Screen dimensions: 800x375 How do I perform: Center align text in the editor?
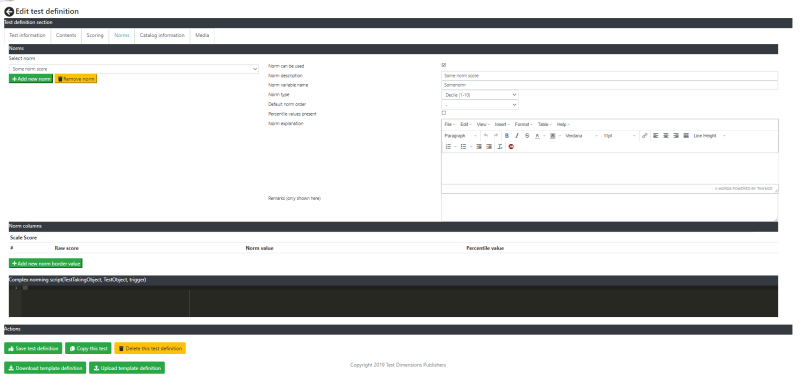pyautogui.click(x=666, y=136)
